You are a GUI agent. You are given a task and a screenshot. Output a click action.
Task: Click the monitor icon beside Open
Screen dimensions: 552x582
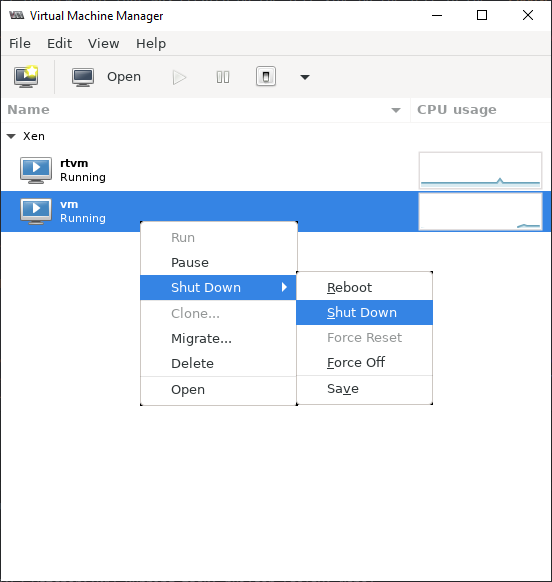83,77
